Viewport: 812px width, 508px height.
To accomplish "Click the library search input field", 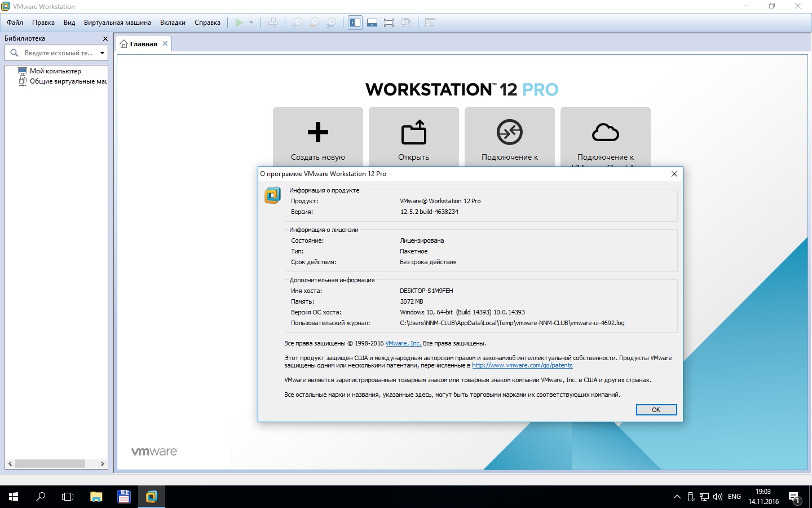I will (x=58, y=53).
